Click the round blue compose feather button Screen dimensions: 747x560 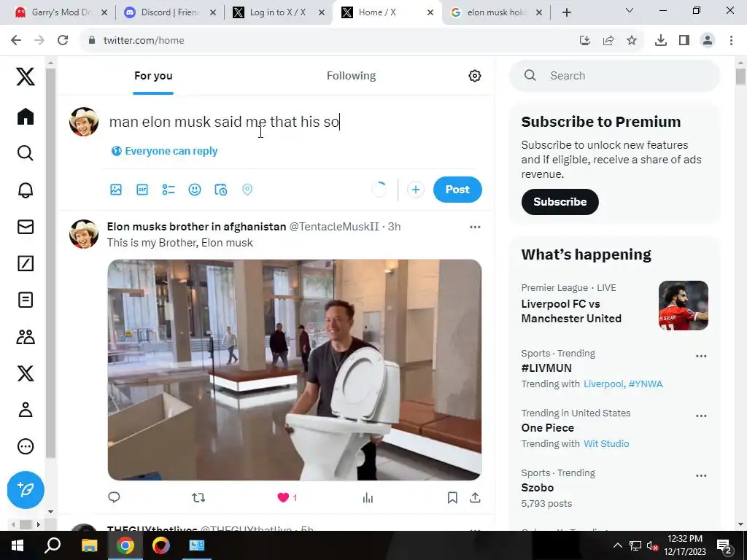coord(26,490)
